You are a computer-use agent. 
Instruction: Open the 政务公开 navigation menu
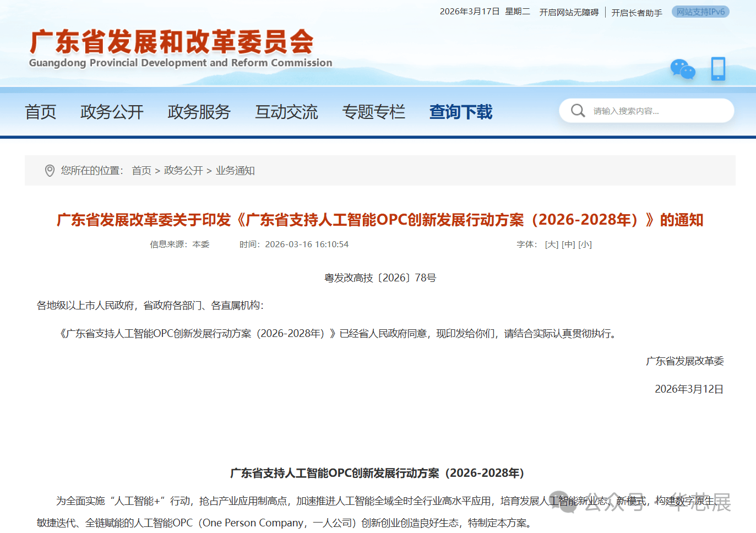click(112, 112)
